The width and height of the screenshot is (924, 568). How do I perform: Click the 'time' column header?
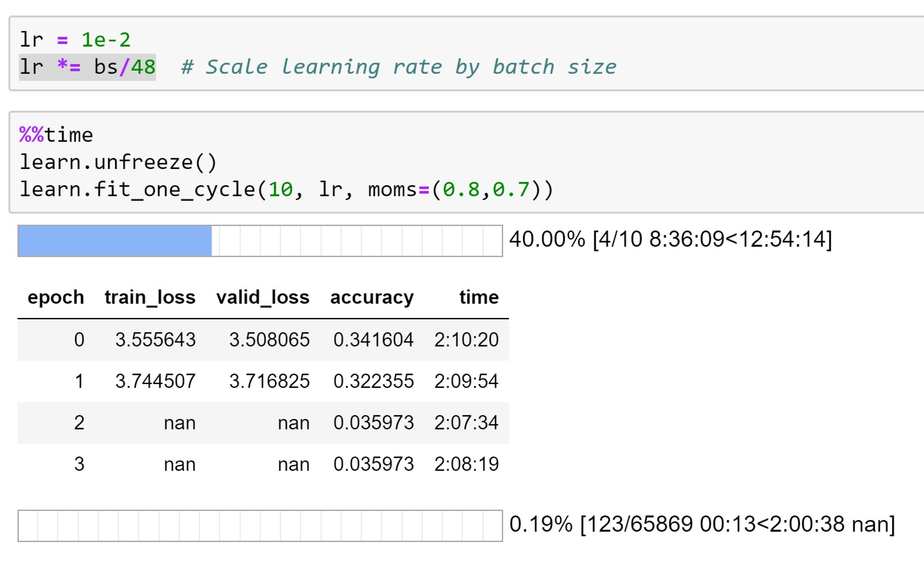coord(479,297)
